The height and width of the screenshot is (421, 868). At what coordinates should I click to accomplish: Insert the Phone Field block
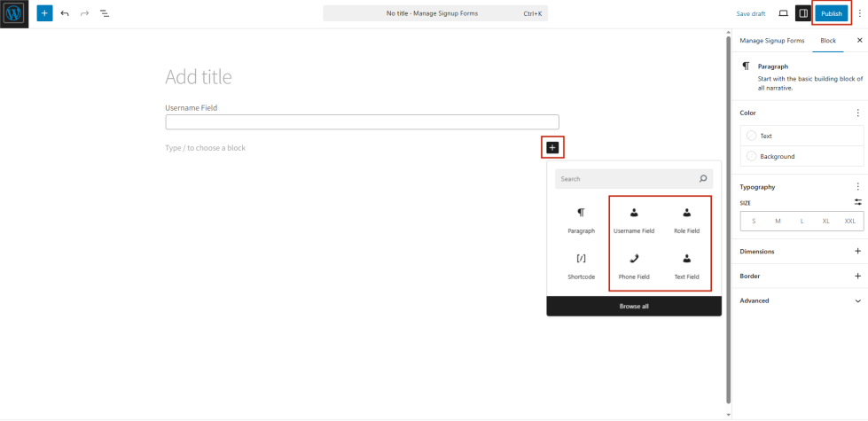[634, 267]
